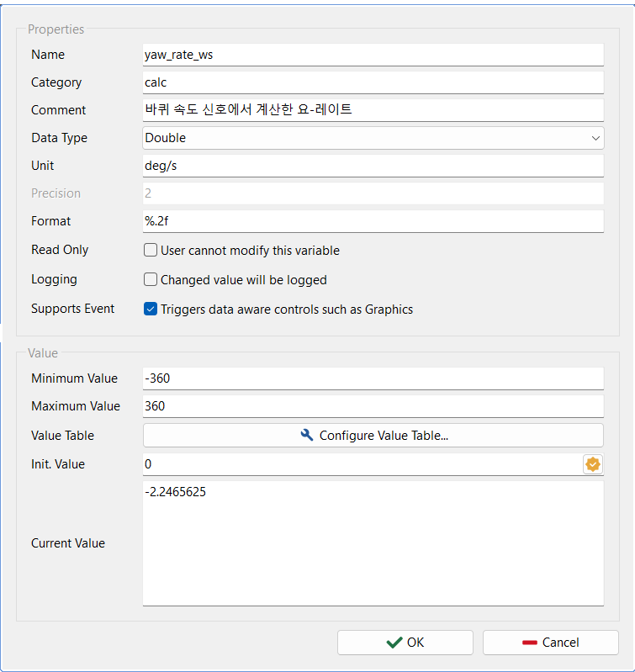Click the Format field showing %.2f
635x672 pixels.
tap(373, 221)
